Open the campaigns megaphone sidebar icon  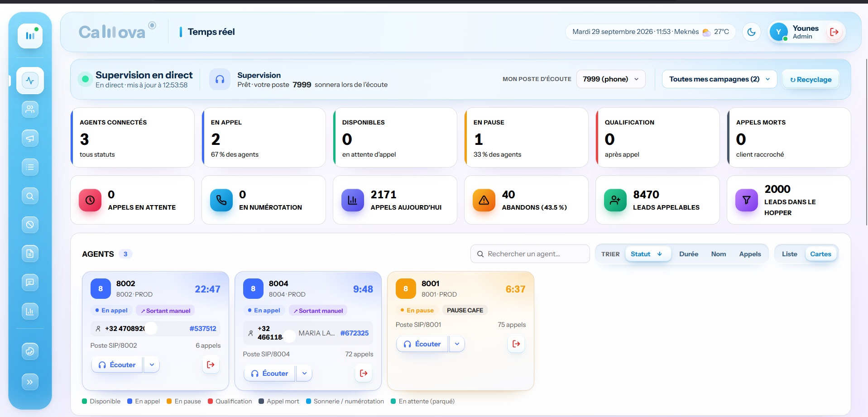click(30, 138)
